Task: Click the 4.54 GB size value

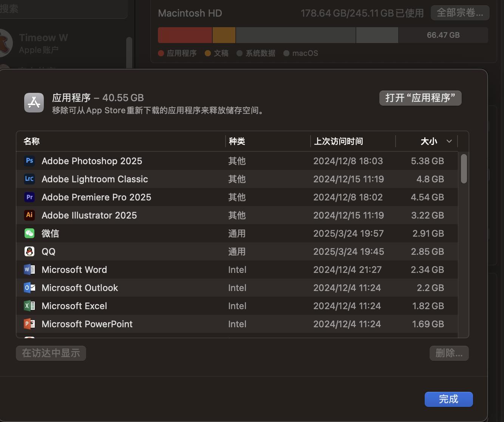Action: 427,197
